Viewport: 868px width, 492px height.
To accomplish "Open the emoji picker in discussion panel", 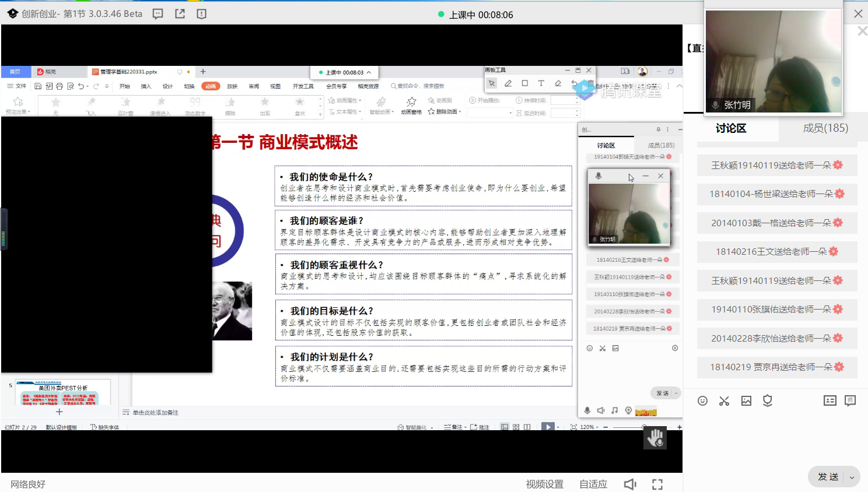I will coord(702,400).
